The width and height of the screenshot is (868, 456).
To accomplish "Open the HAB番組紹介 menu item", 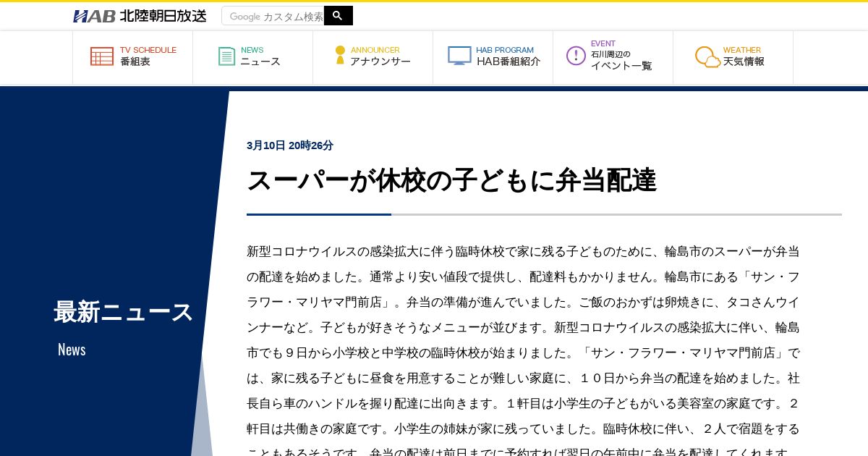I will [x=493, y=57].
